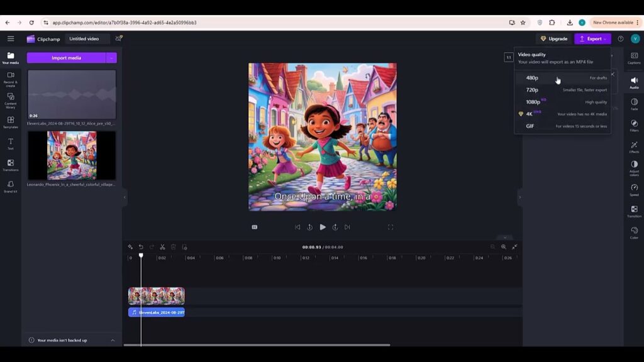
Task: Click the timeline playhead marker
Action: click(141, 255)
